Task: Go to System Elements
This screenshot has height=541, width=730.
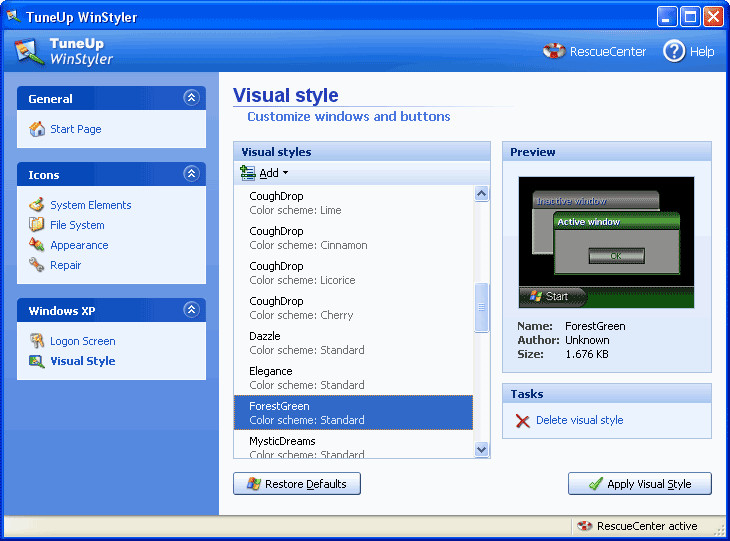Action: coord(91,205)
